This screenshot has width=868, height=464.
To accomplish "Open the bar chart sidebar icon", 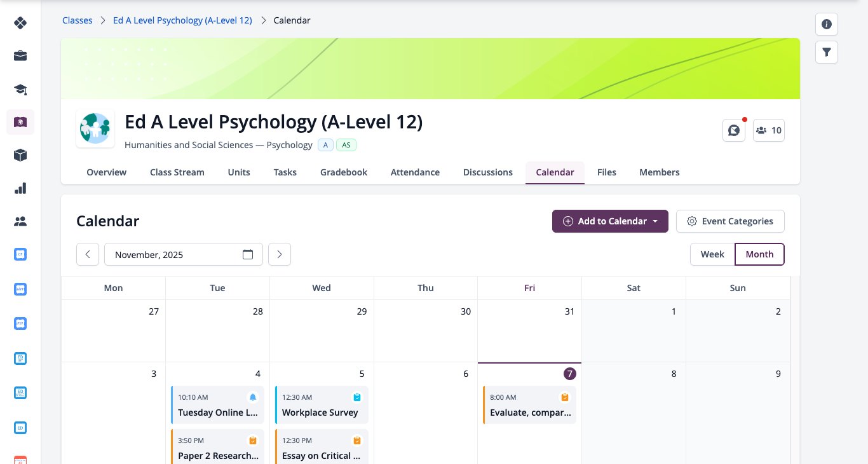I will 20,188.
